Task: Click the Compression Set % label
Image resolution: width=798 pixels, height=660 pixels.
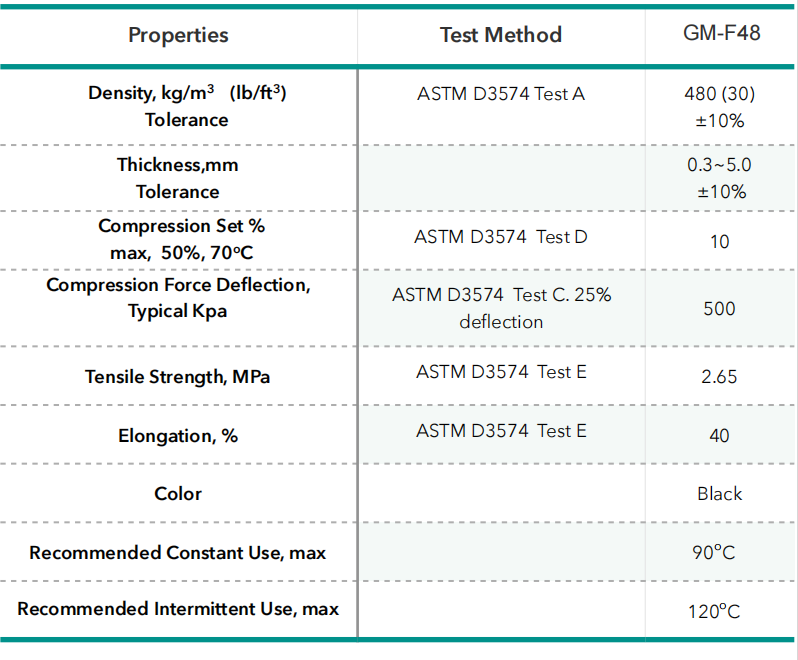Action: [x=181, y=227]
